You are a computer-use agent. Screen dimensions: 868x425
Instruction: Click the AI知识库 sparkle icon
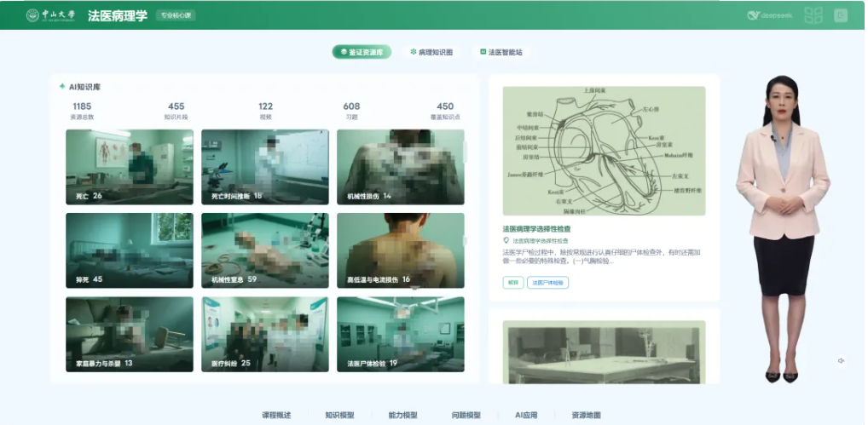pos(62,86)
